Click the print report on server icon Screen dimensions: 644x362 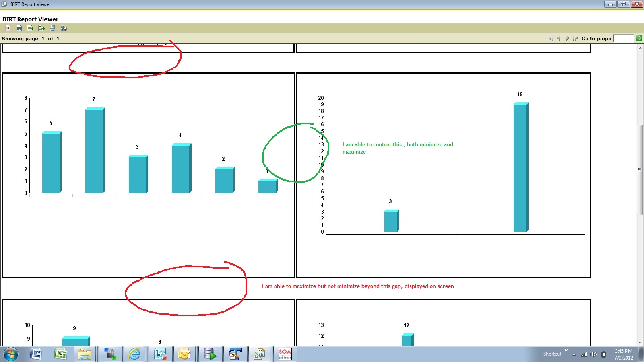coord(64,28)
